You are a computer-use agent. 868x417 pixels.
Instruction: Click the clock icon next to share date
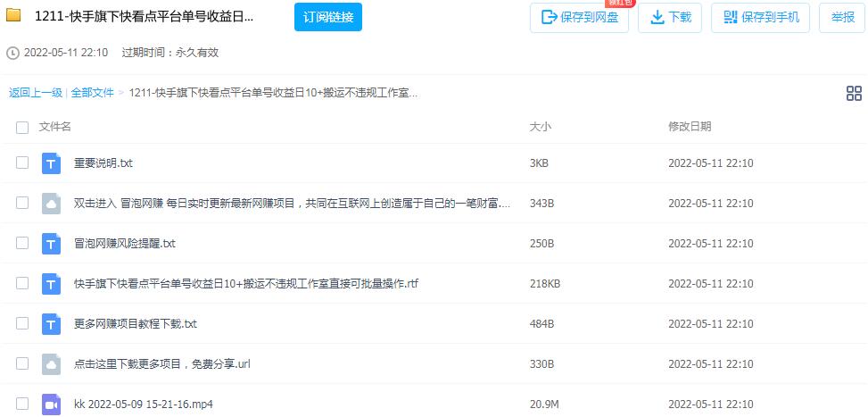12,53
